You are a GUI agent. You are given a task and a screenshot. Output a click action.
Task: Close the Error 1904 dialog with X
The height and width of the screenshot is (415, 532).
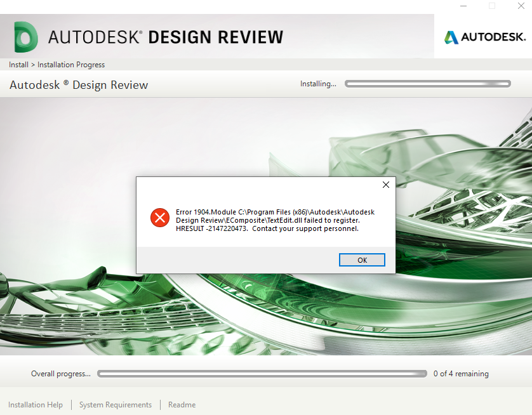(x=386, y=185)
